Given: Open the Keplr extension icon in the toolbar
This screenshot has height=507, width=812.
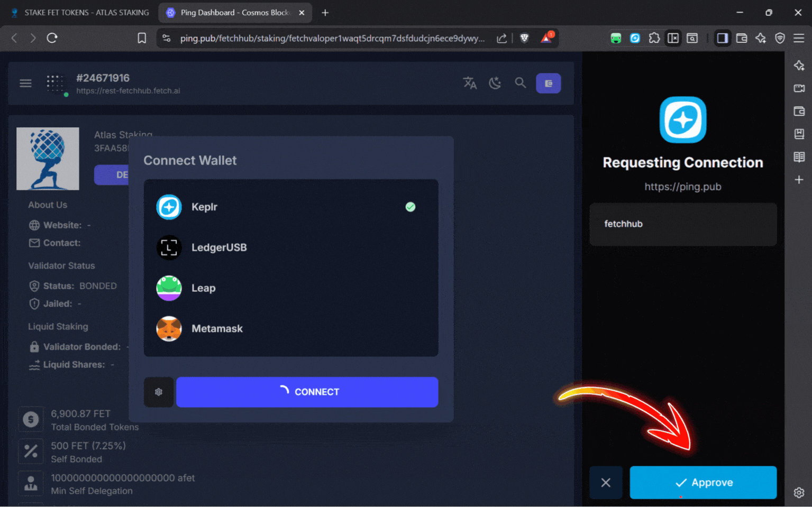Looking at the screenshot, I should pyautogui.click(x=634, y=38).
